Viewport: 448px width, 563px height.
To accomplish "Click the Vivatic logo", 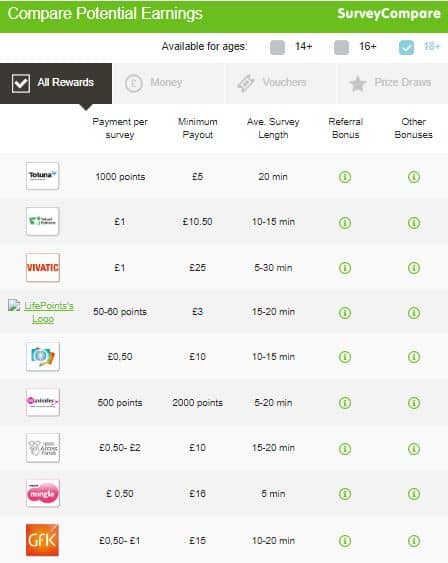I will (42, 268).
